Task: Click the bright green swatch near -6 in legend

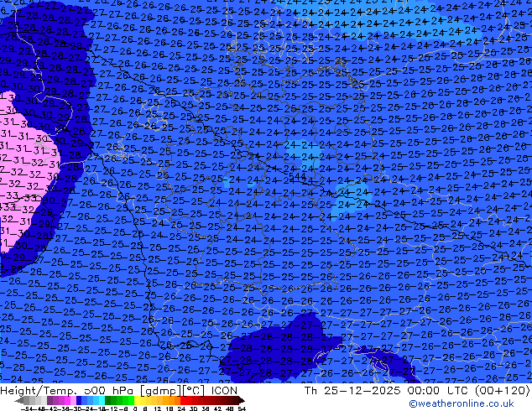Action: point(131,400)
